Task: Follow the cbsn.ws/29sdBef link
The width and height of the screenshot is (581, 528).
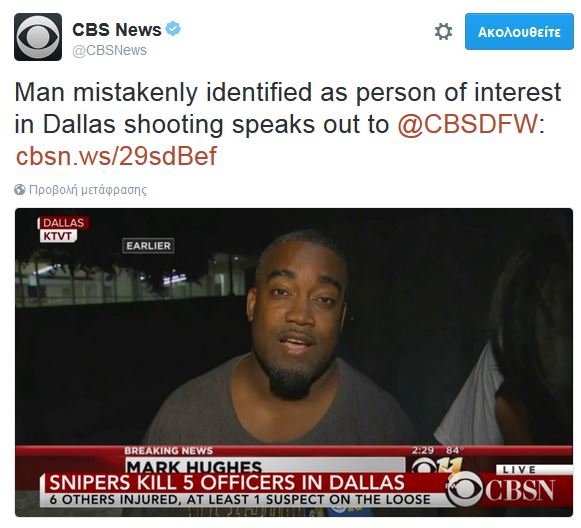Action: (x=116, y=156)
